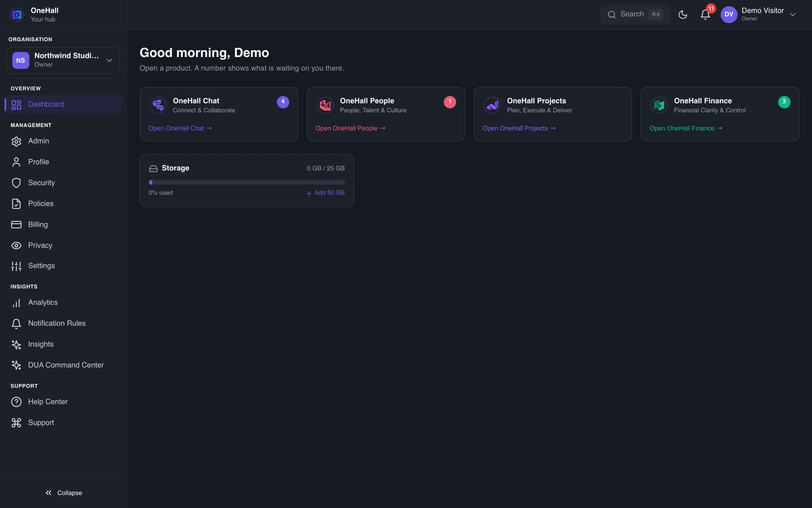Click the DV user avatar

tap(729, 14)
